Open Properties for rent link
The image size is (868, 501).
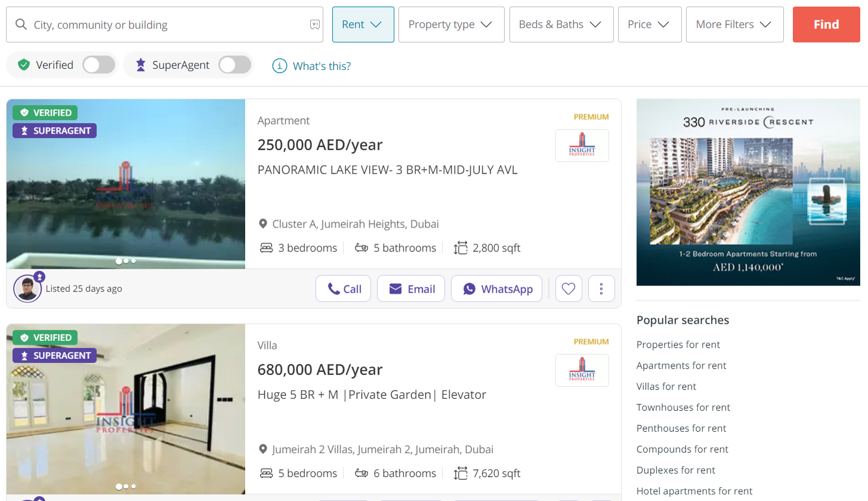click(x=678, y=345)
